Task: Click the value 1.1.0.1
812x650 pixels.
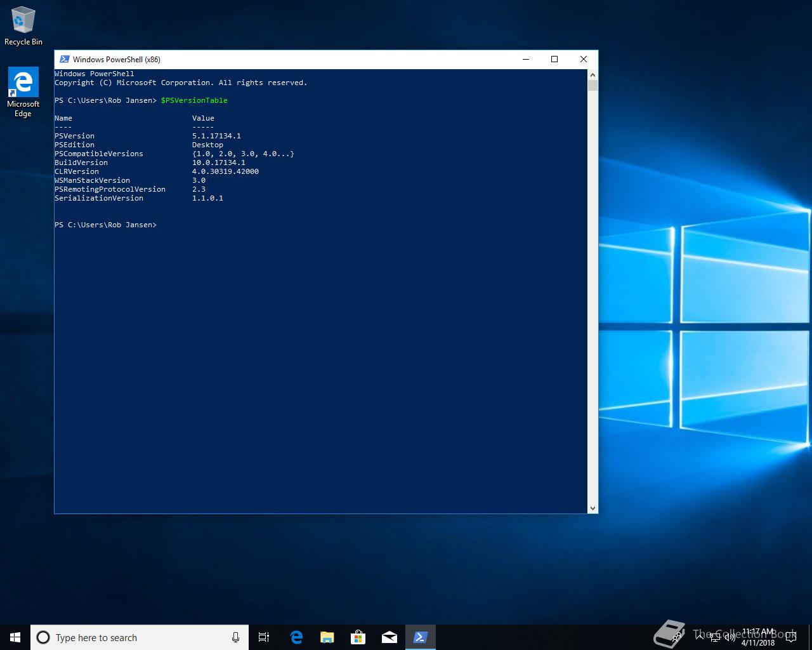Action: pos(207,198)
